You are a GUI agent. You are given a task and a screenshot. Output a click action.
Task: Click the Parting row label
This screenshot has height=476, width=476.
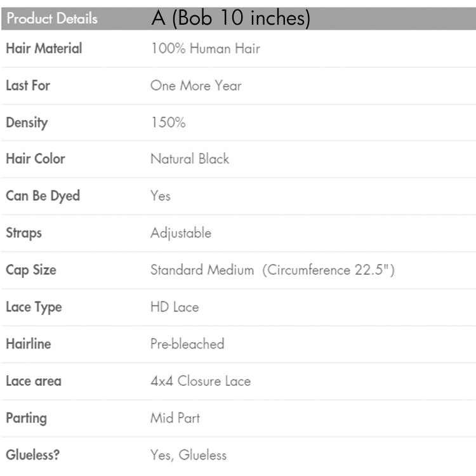coord(26,418)
